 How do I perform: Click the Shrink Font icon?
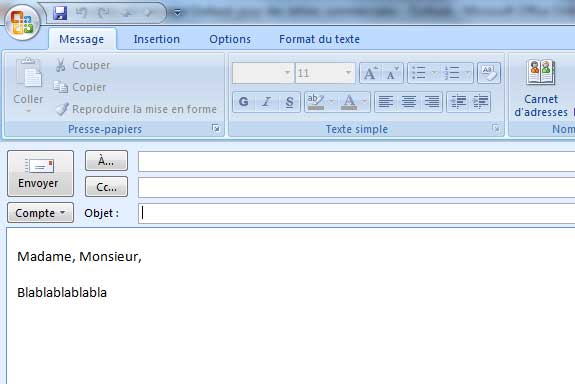[x=392, y=73]
